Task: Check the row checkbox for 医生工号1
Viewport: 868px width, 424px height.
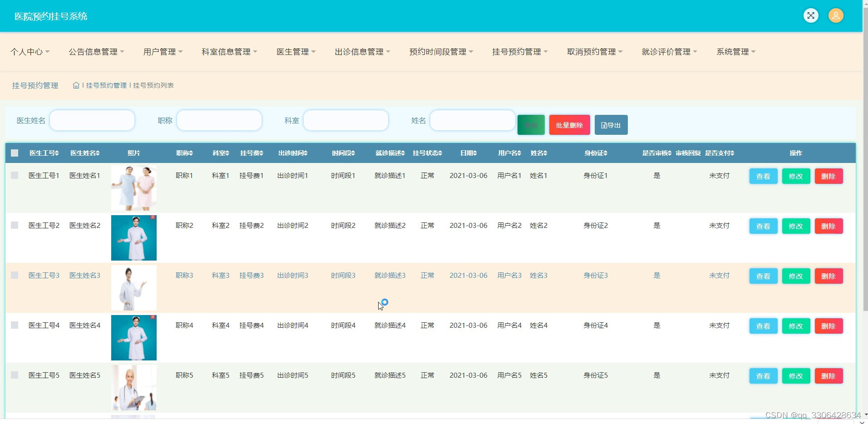Action: pos(15,175)
